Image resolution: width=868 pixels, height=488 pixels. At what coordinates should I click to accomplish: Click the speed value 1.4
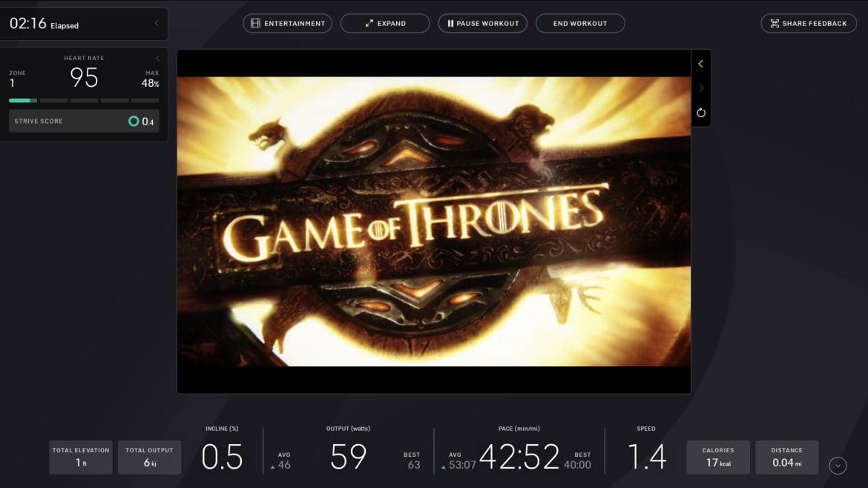click(647, 457)
